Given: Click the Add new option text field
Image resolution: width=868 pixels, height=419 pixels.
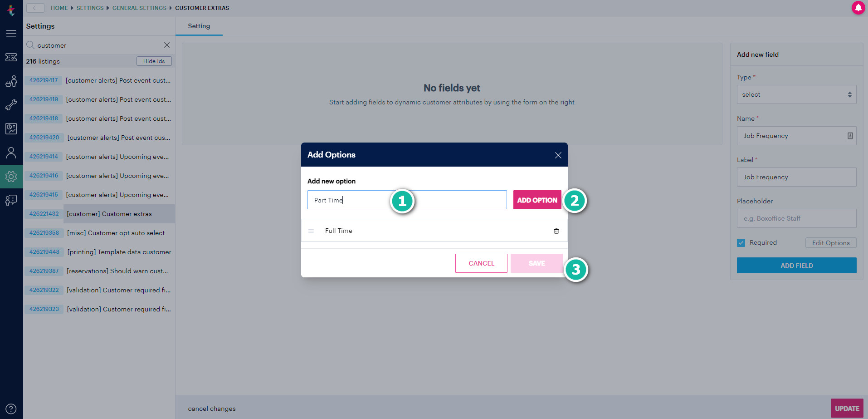Looking at the screenshot, I should tap(407, 200).
